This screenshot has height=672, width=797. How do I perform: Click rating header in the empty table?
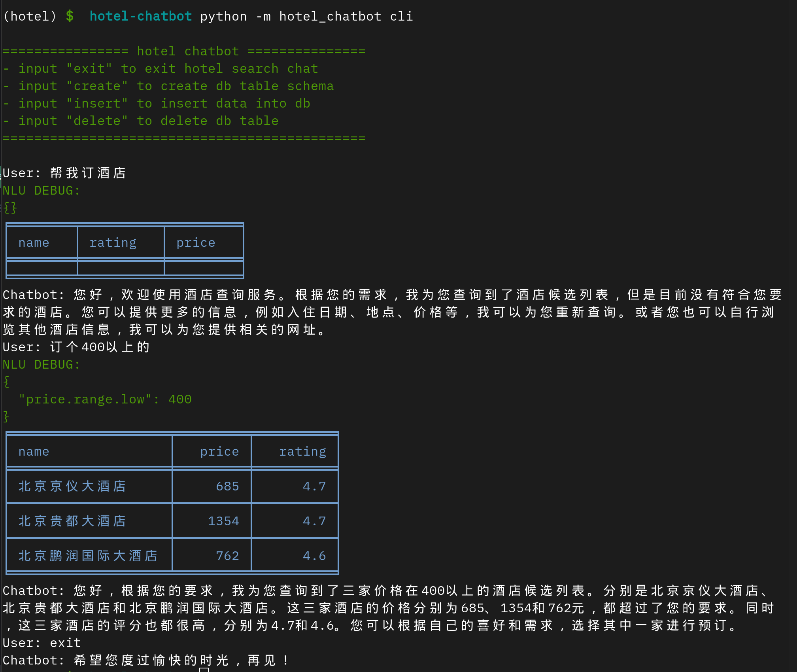(x=113, y=242)
